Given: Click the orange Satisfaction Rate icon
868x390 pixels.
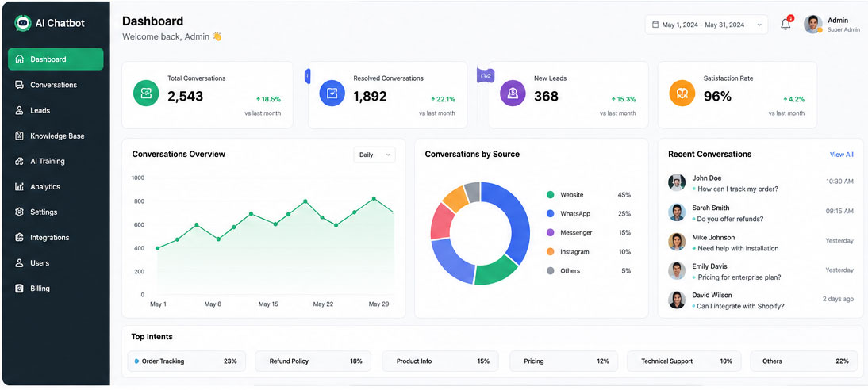Looking at the screenshot, I should click(x=682, y=93).
